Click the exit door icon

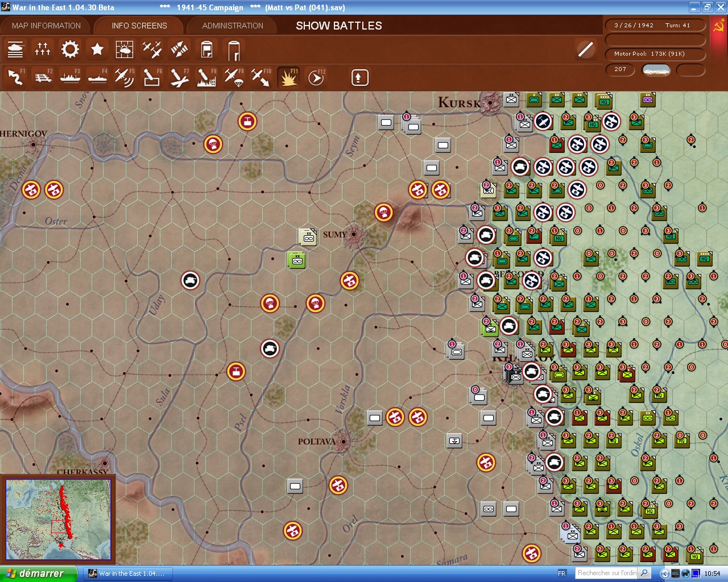pyautogui.click(x=234, y=50)
